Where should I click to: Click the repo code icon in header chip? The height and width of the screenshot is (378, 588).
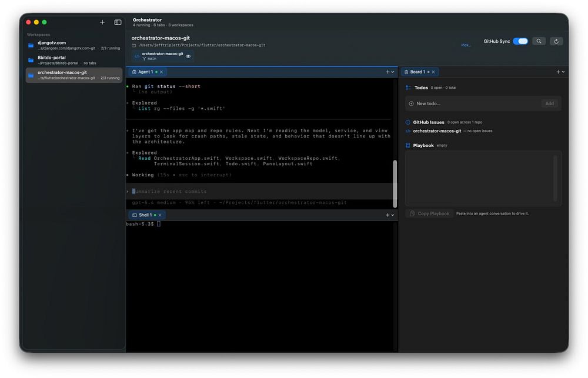pyautogui.click(x=137, y=56)
